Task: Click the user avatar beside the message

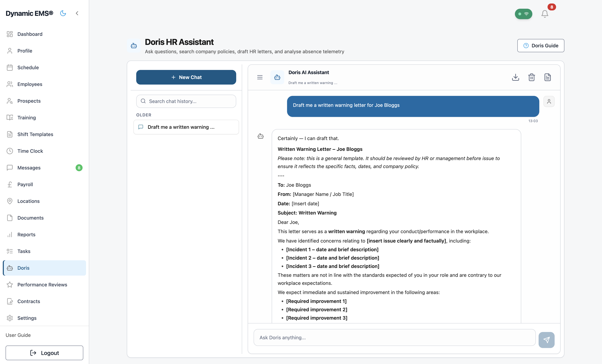Action: point(549,101)
